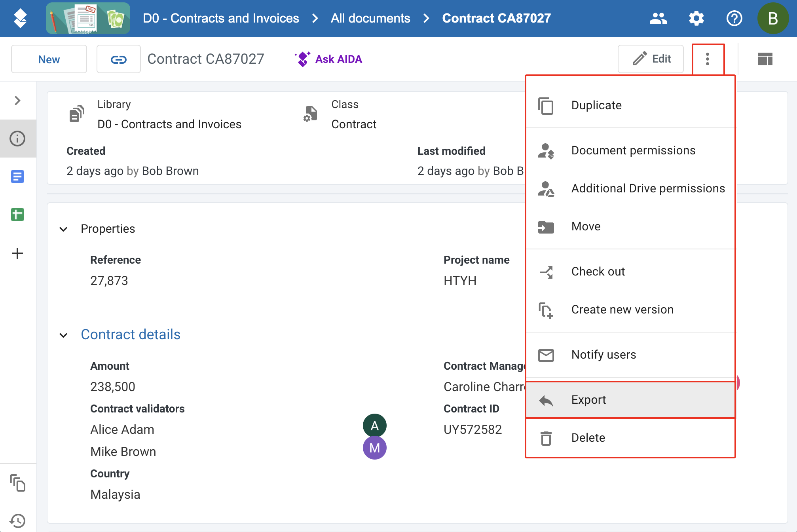Go to D0 - Contracts and Invoices breadcrumb
Image resolution: width=797 pixels, height=532 pixels.
221,18
